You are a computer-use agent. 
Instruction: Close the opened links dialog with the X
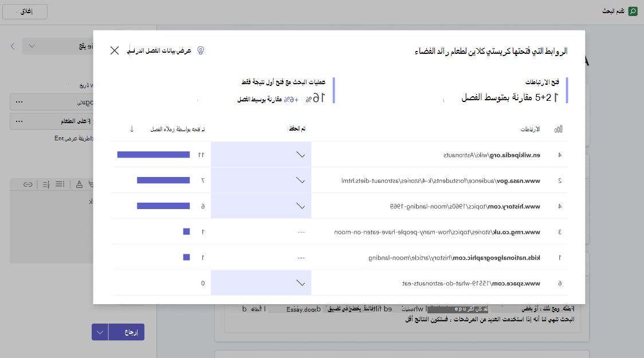[x=115, y=50]
